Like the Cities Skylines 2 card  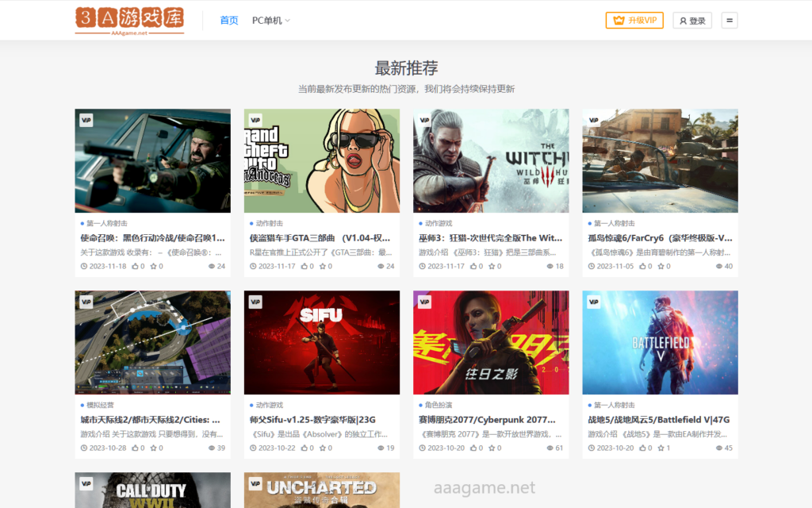coord(135,448)
